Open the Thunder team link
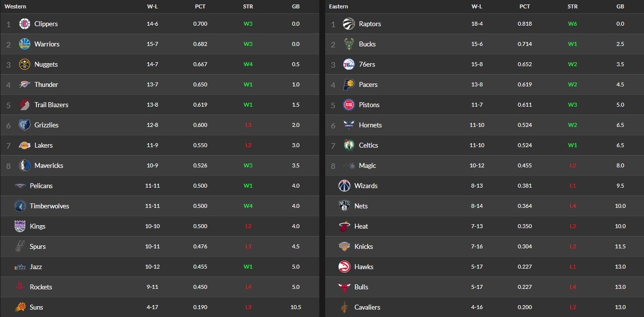Screen dimensions: 644x317 click(46, 84)
